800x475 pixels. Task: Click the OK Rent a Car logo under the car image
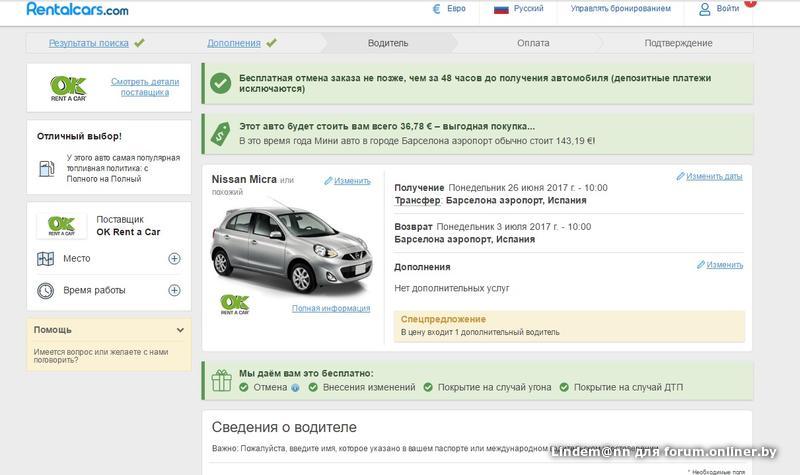coord(235,304)
